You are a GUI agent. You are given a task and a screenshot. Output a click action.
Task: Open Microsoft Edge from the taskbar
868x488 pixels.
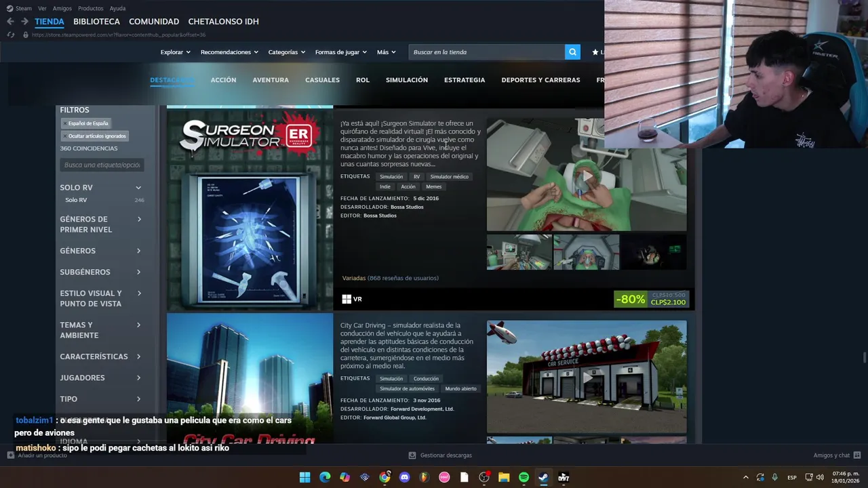[325, 477]
